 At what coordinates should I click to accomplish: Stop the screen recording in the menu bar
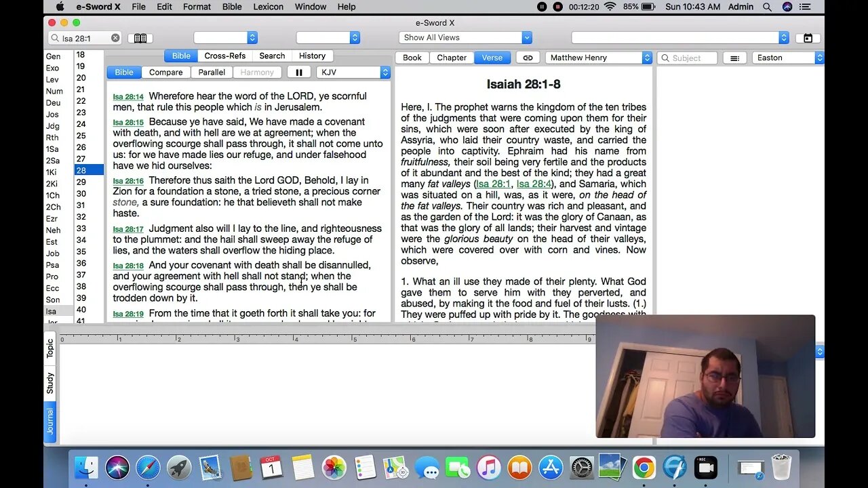pyautogui.click(x=557, y=7)
